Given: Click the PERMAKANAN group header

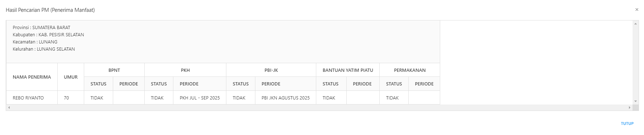Looking at the screenshot, I should (x=410, y=70).
